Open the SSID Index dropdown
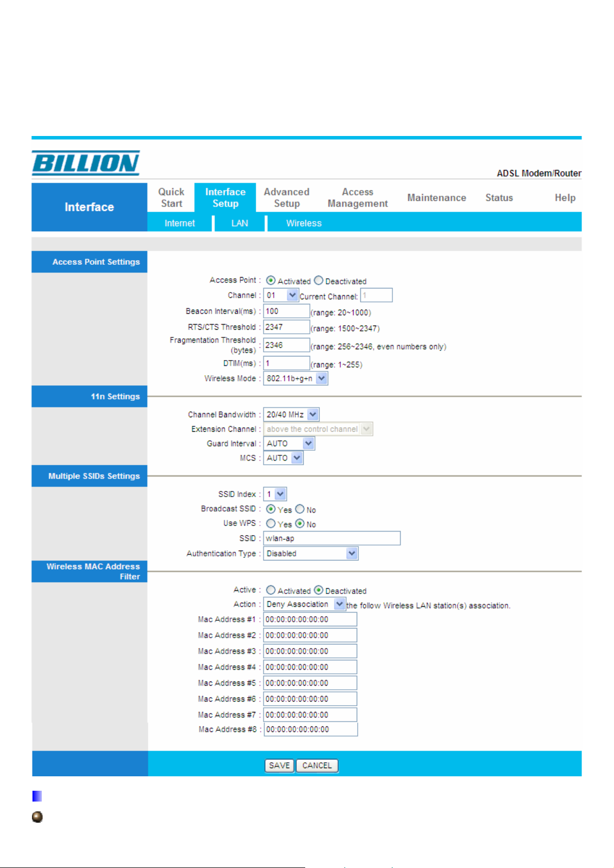The image size is (614, 868). tap(275, 494)
